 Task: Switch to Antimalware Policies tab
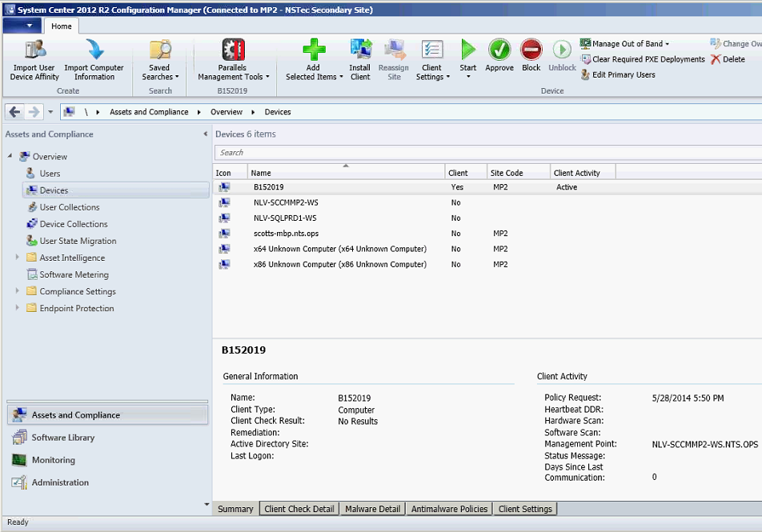[x=450, y=509]
